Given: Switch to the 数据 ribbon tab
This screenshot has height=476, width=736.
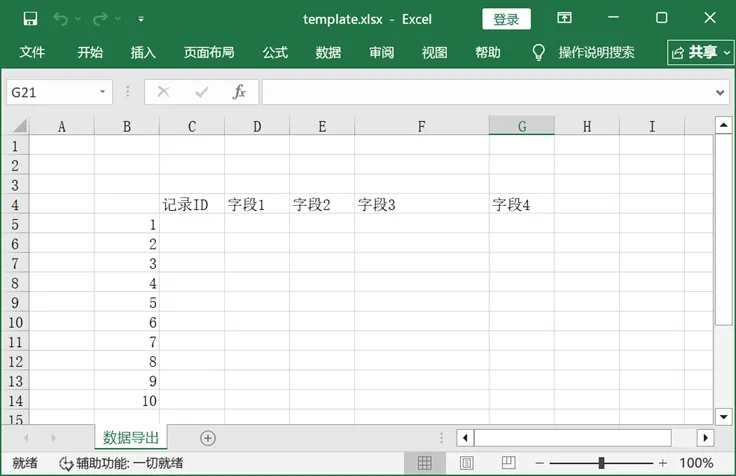Looking at the screenshot, I should [328, 52].
